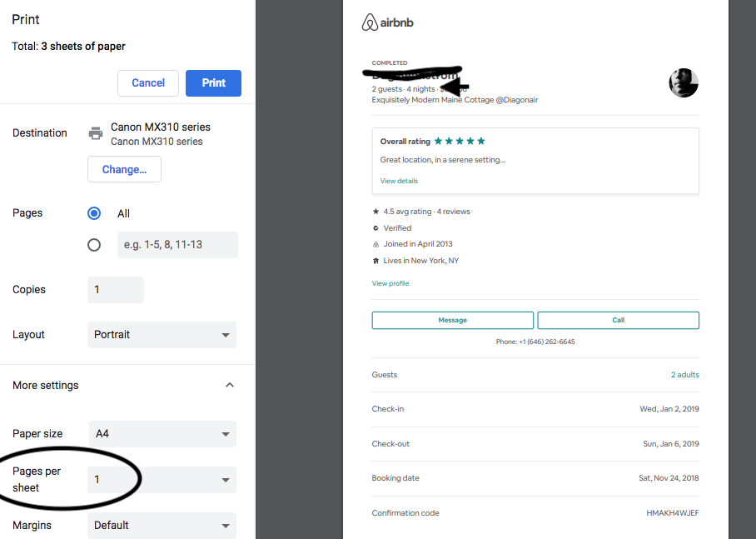This screenshot has height=539, width=756.
Task: Click the home icon beside Lives in New York
Action: coord(376,261)
